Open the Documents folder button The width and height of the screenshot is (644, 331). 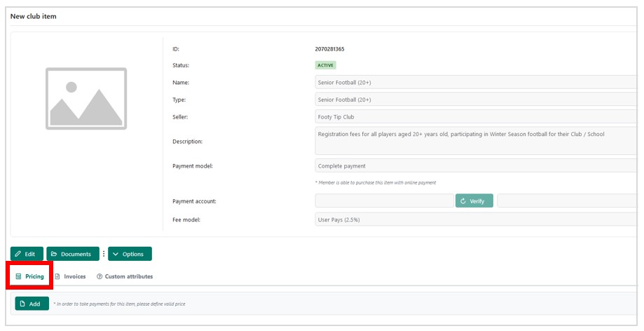point(73,254)
